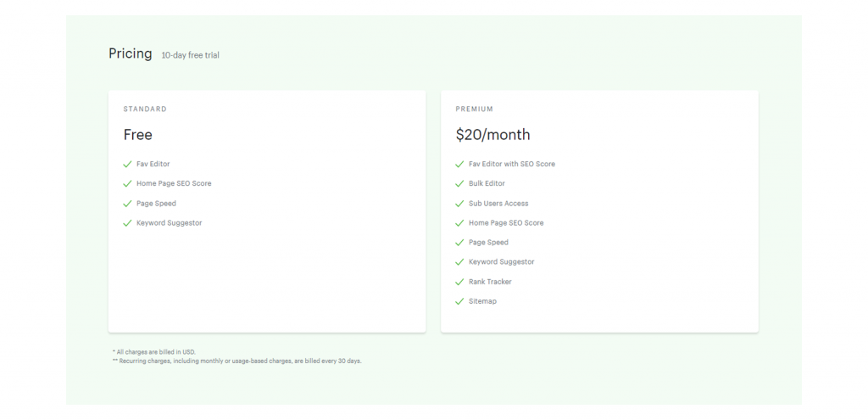This screenshot has height=420, width=868.
Task: Select the STANDARD plan heading
Action: click(x=145, y=109)
